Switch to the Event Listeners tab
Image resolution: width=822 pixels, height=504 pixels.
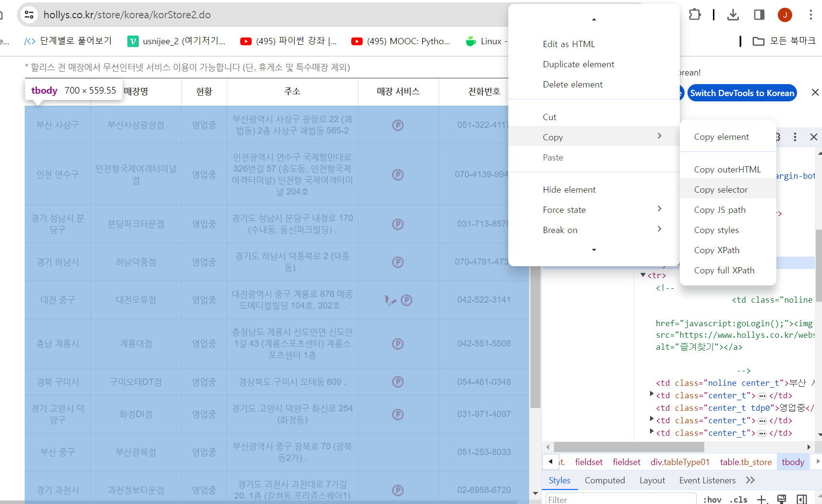708,480
